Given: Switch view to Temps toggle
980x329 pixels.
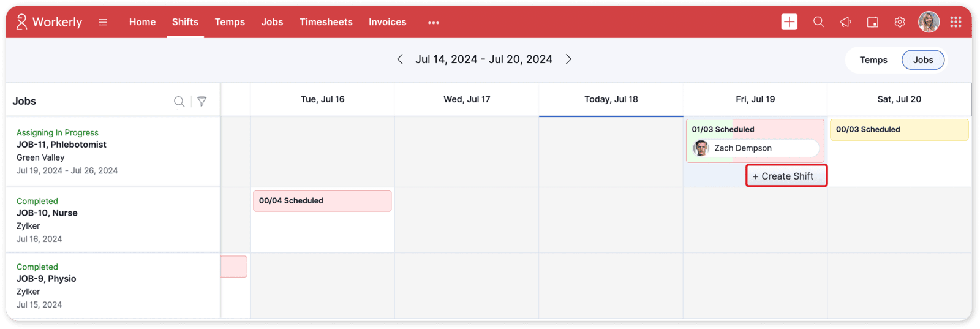Looking at the screenshot, I should 873,60.
